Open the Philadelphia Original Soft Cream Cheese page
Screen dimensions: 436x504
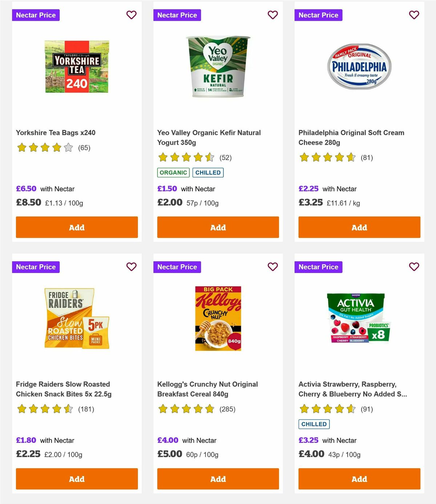pos(351,138)
